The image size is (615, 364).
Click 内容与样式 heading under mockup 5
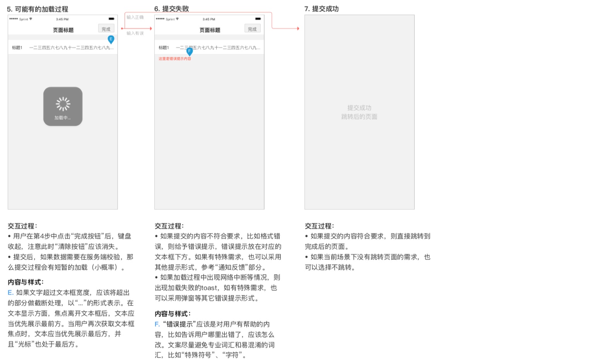pos(26,282)
